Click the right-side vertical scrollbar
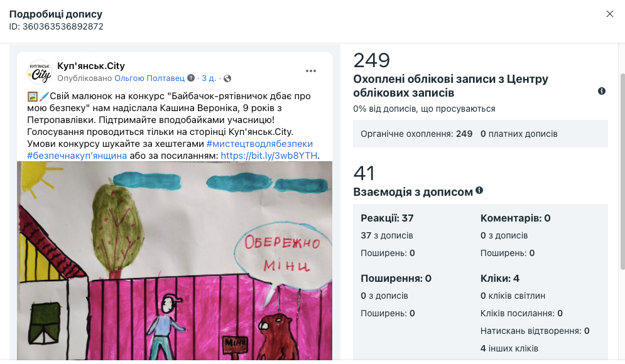 [622, 171]
